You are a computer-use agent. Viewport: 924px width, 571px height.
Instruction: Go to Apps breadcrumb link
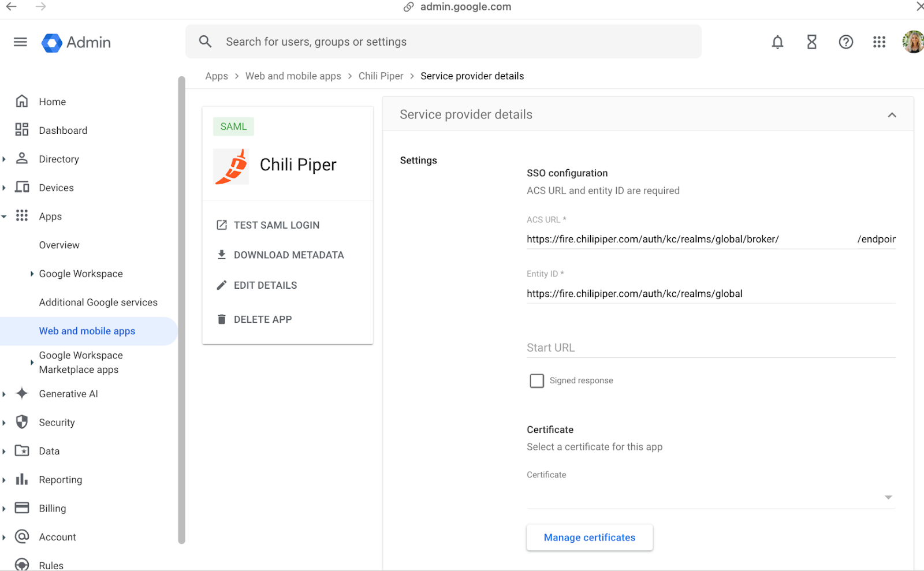tap(217, 76)
